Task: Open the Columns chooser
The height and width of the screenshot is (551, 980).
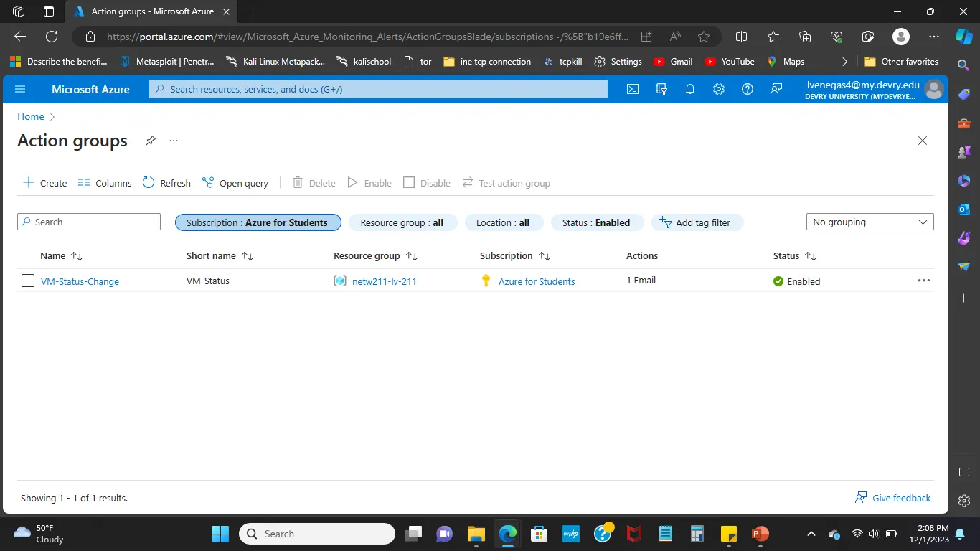Action: point(105,183)
